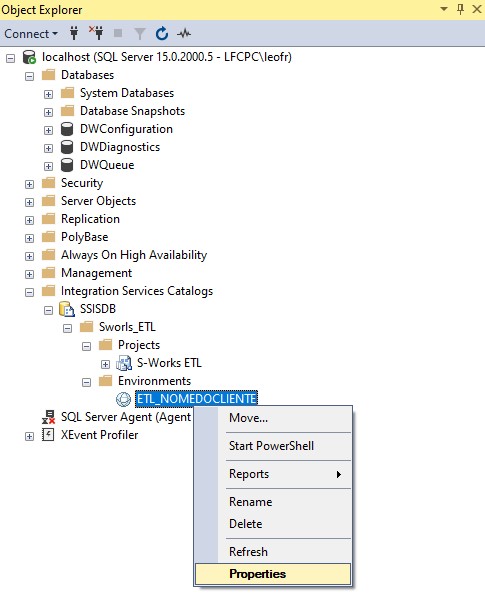485x599 pixels.
Task: Open the Object Explorer window position dropdown arrow
Action: [x=444, y=8]
